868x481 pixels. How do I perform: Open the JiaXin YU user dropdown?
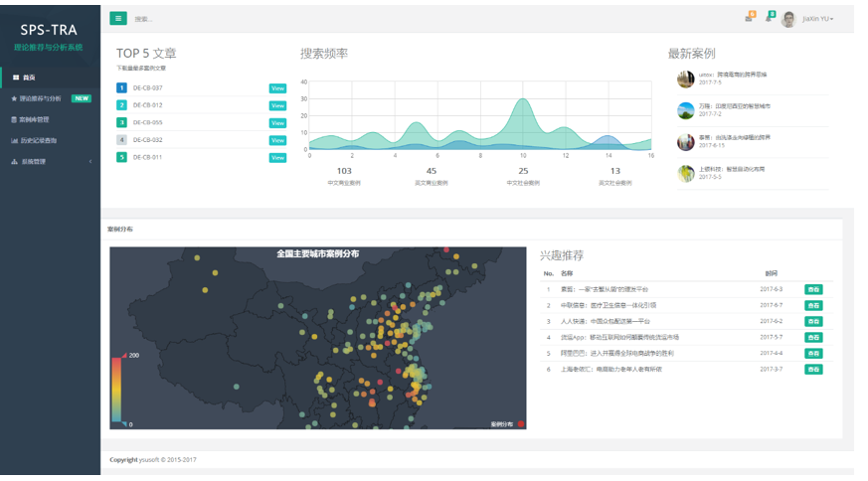(x=817, y=19)
